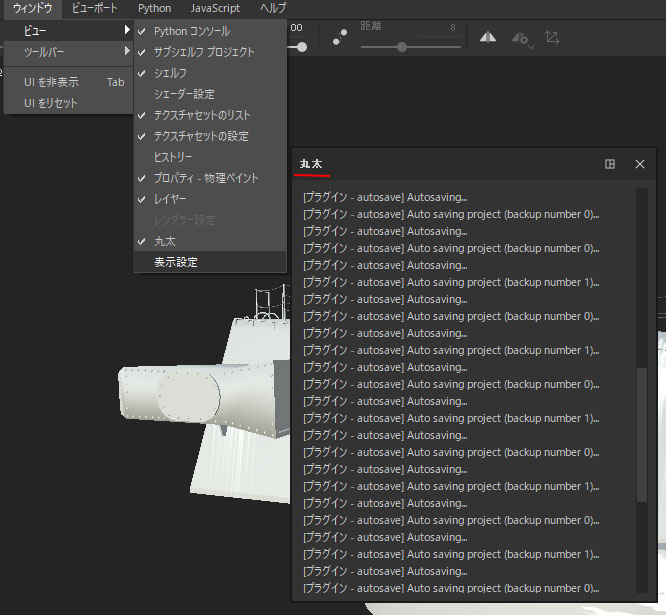Toggle サブシェルフ プロジェクト view

point(210,52)
